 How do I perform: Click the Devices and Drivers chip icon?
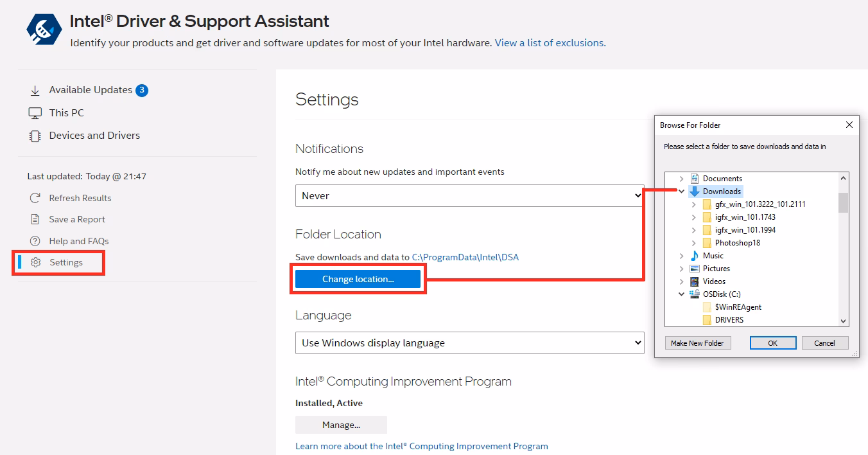(x=35, y=136)
